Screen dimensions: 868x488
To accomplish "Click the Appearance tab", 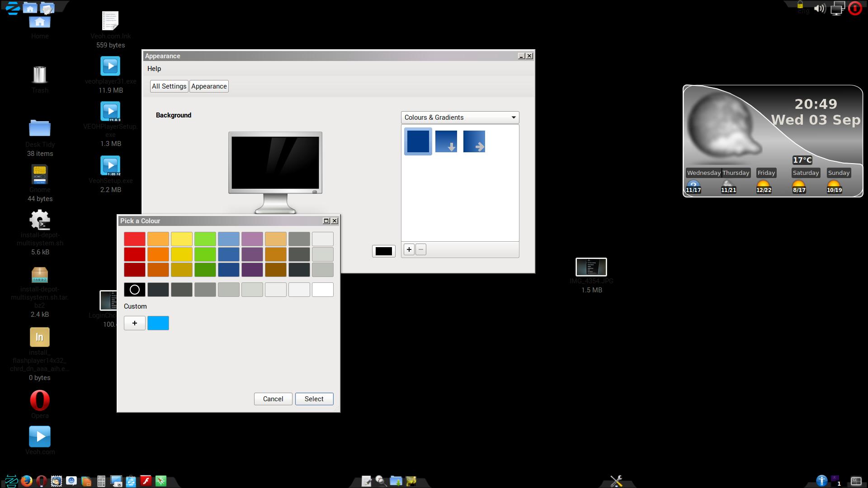I will [x=209, y=86].
